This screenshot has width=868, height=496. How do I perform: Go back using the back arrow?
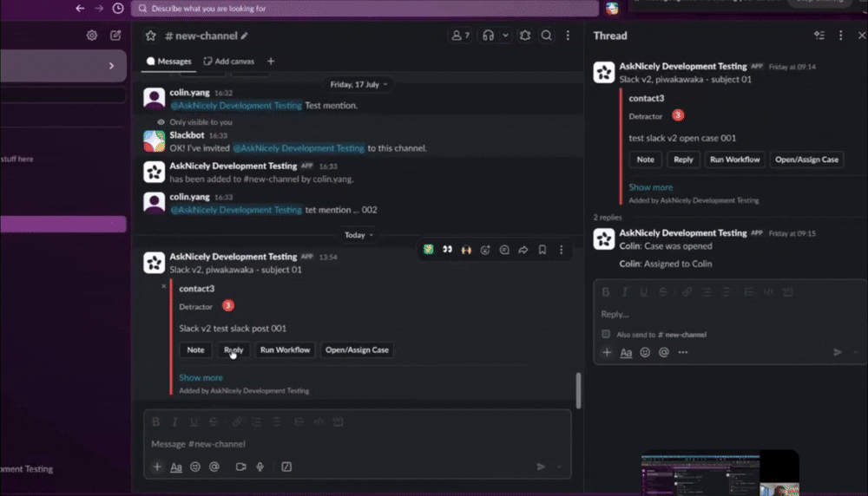[x=80, y=9]
